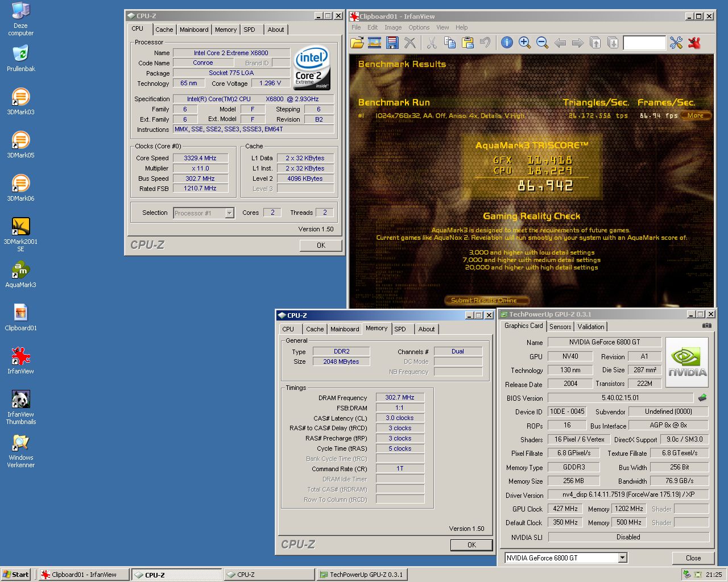728x582 pixels.
Task: Click OK in lower CPU-Z Memory window
Action: [x=471, y=545]
